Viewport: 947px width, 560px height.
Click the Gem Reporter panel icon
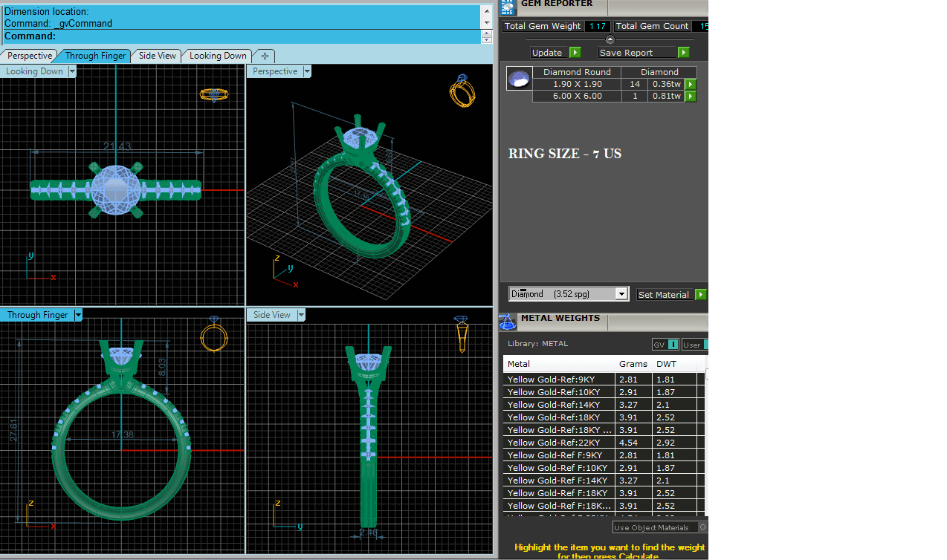coord(508,7)
